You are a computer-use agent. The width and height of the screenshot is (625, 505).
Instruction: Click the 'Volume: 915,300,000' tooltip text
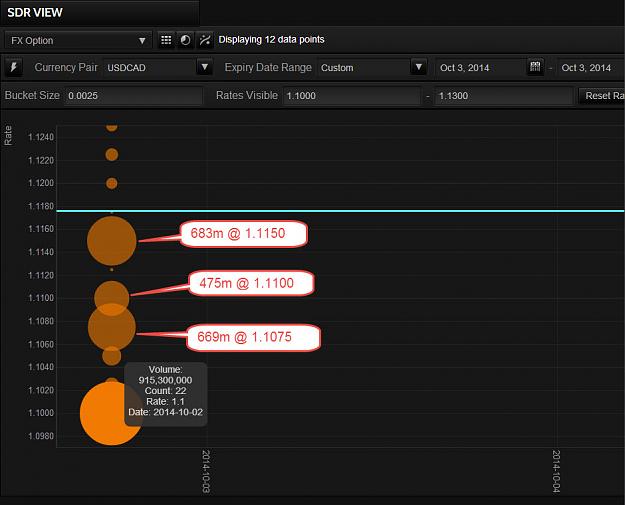(x=165, y=375)
